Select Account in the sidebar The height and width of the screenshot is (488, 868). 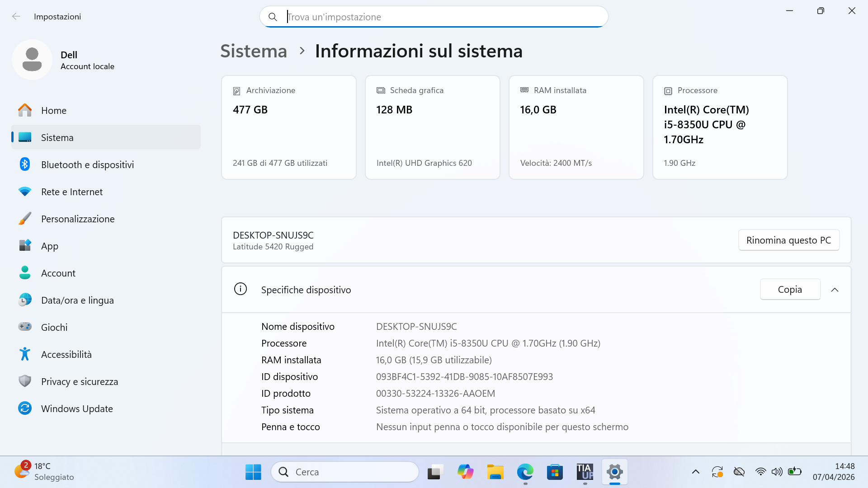(x=58, y=273)
